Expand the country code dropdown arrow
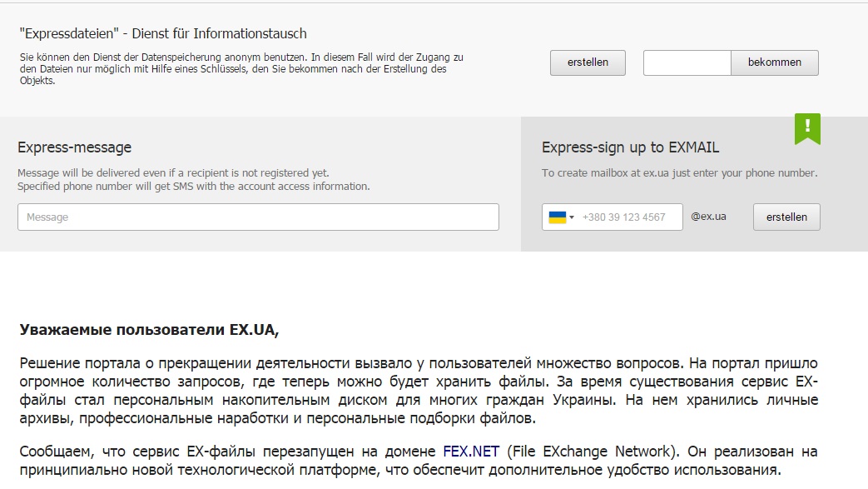The width and height of the screenshot is (868, 489). (572, 217)
